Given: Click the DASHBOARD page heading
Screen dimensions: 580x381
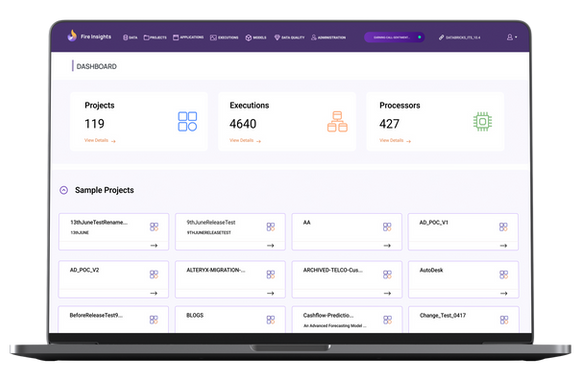Looking at the screenshot, I should (x=97, y=67).
